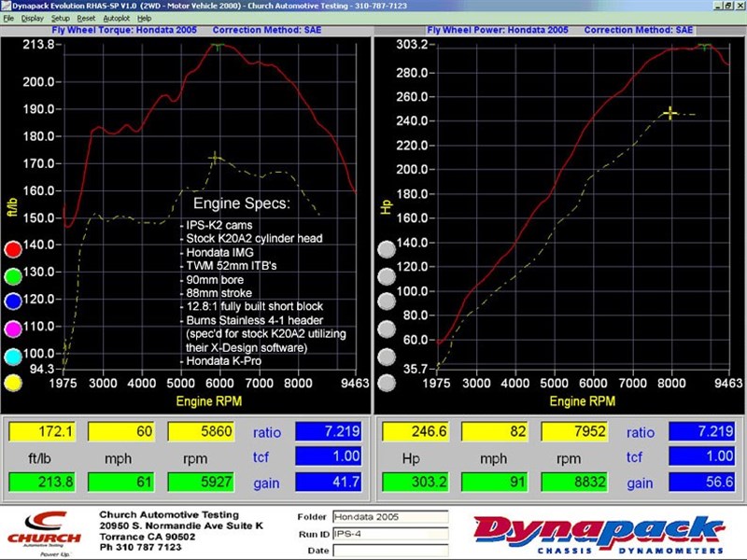Toggle the yellow run indicator on torque graph
Image resolution: width=747 pixels, height=560 pixels.
[x=13, y=383]
